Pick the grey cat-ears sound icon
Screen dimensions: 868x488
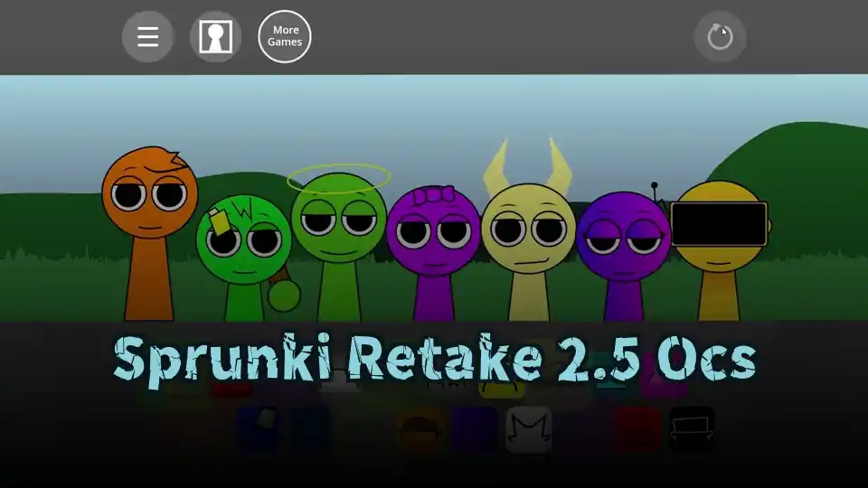(x=529, y=430)
